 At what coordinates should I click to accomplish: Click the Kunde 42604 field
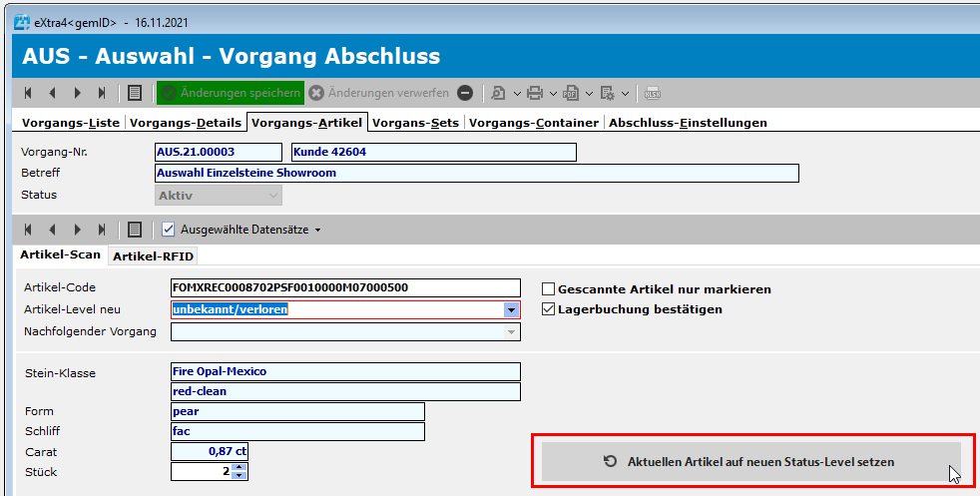434,152
